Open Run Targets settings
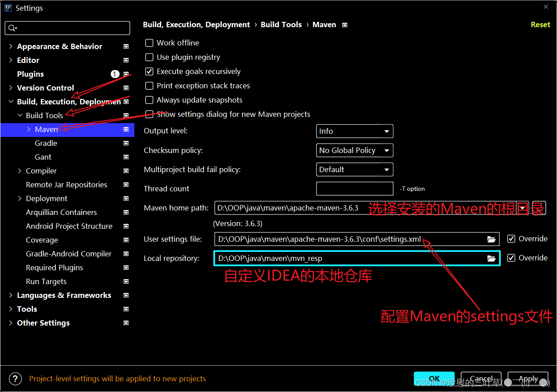The height and width of the screenshot is (392, 557). pyautogui.click(x=46, y=281)
